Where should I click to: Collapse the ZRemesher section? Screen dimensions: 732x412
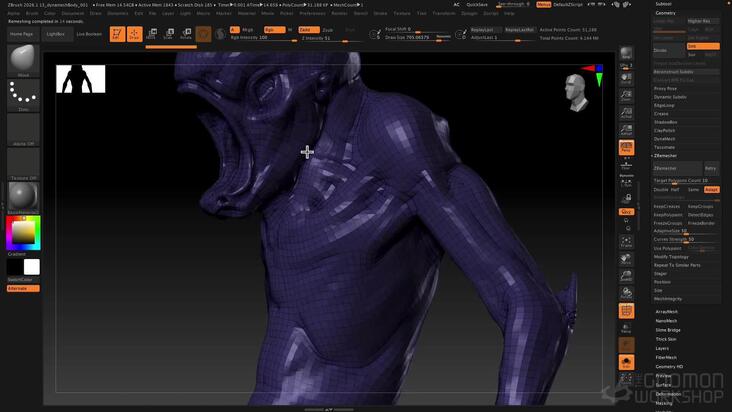tap(665, 155)
